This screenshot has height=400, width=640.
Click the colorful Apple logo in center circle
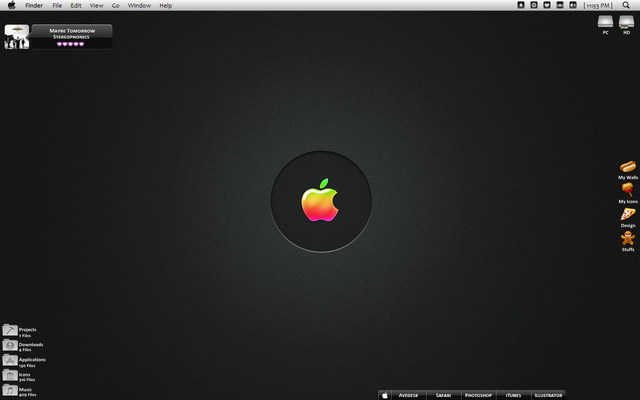(x=320, y=200)
